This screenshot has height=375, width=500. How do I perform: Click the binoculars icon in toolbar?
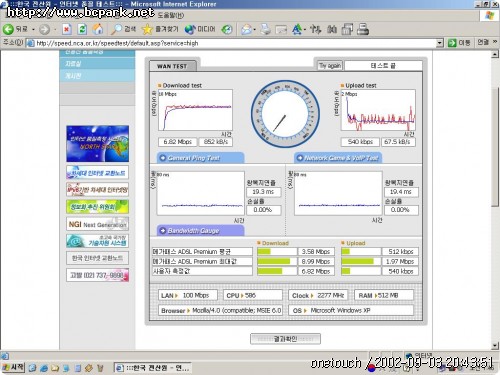tap(332, 29)
